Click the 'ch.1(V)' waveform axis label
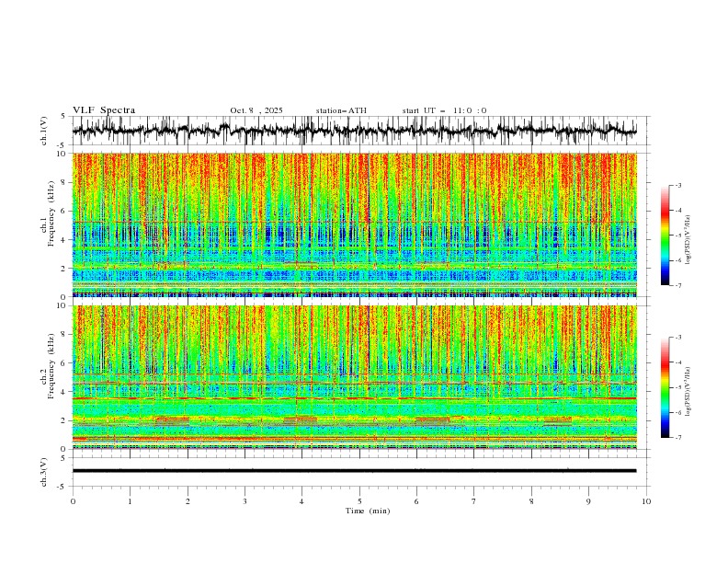This screenshot has width=728, height=563. click(x=44, y=131)
